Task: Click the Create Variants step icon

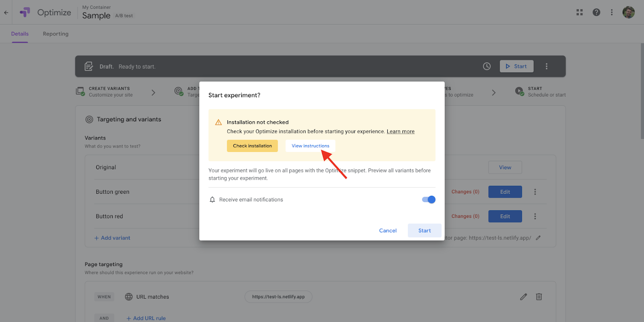Action: [80, 92]
